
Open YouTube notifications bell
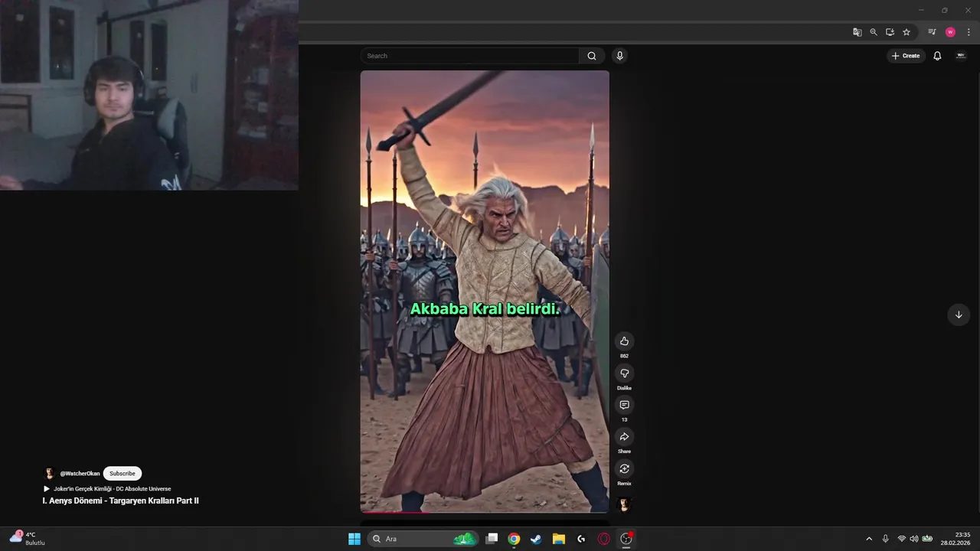click(x=937, y=56)
